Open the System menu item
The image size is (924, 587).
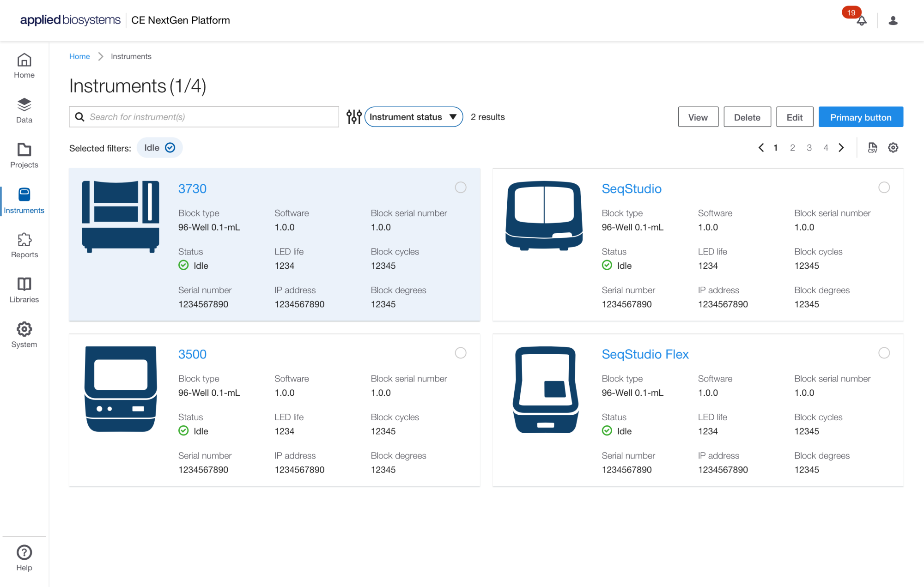(24, 335)
